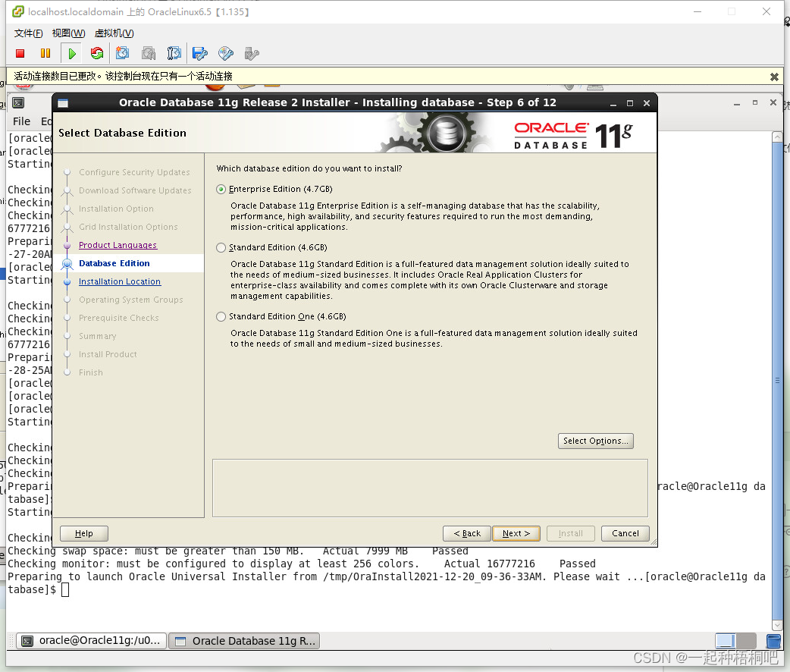The width and height of the screenshot is (790, 672).
Task: Dismiss the active connections warning bar
Action: 774,77
